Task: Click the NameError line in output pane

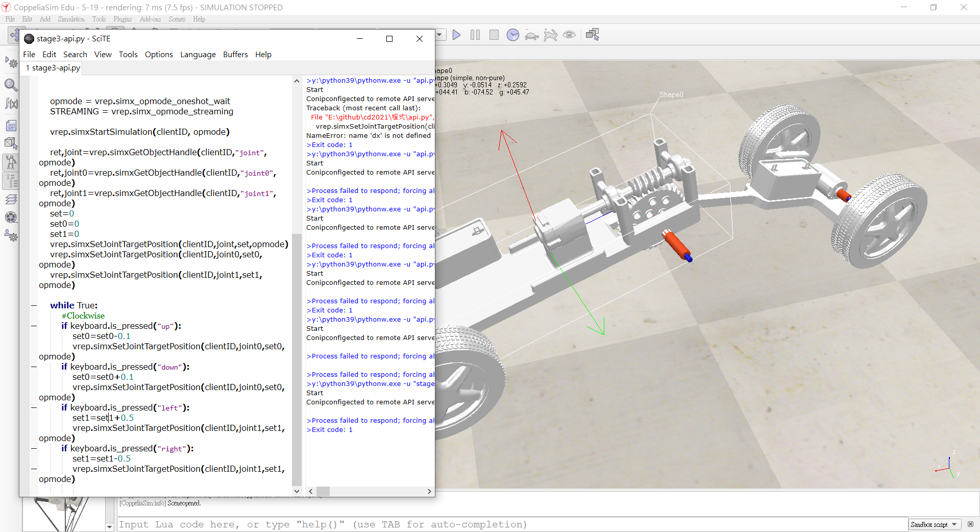Action: click(369, 135)
